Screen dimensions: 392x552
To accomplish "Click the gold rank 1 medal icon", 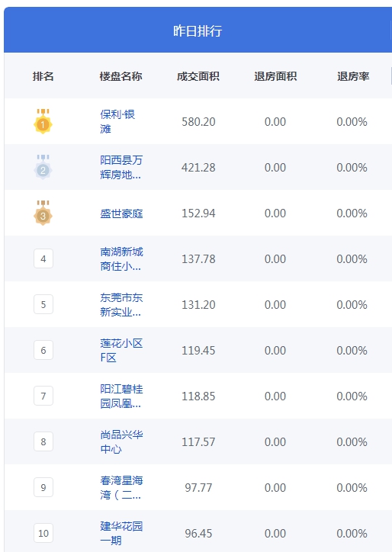I will coord(43,121).
